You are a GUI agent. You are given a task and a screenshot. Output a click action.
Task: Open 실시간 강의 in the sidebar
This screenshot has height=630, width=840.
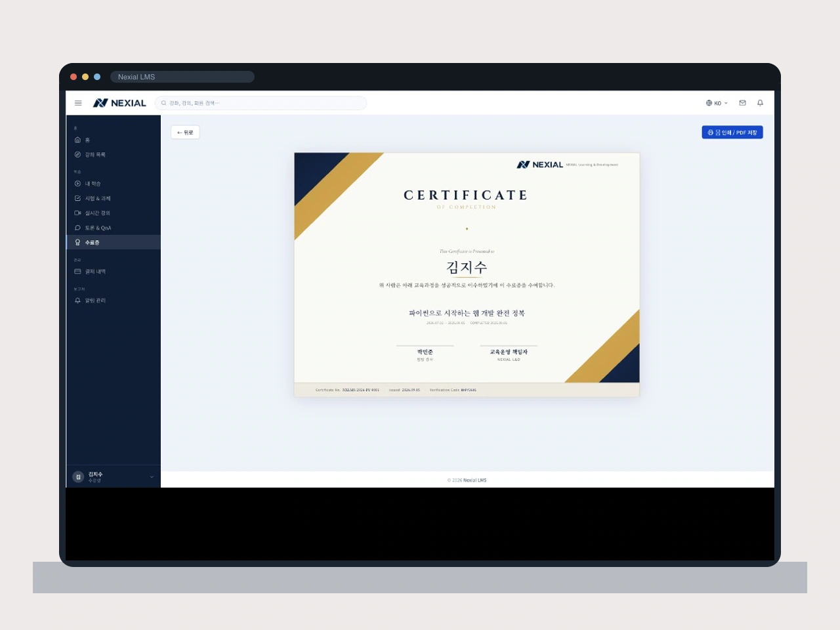point(114,213)
